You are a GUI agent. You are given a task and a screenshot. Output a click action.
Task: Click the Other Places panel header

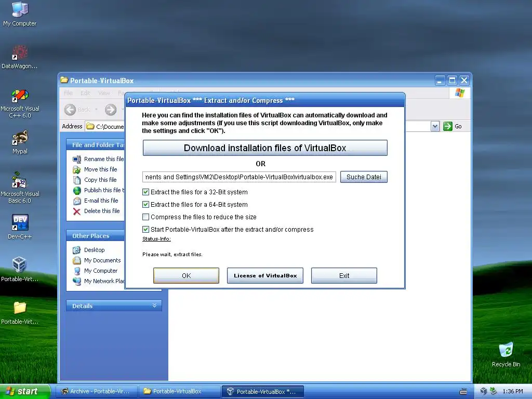[96, 236]
